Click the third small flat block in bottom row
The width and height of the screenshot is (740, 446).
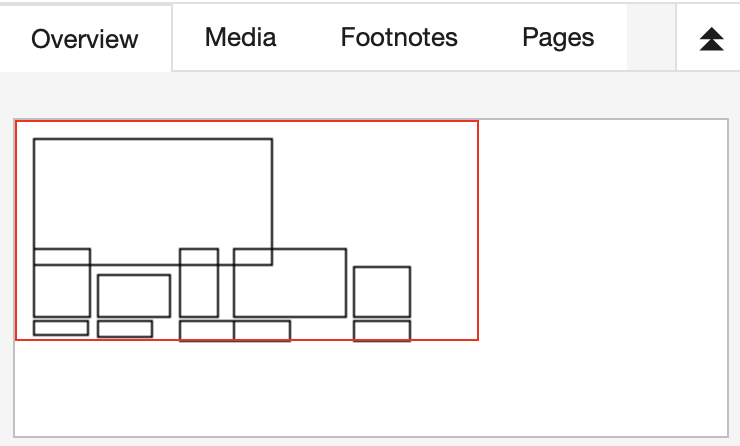coord(206,331)
